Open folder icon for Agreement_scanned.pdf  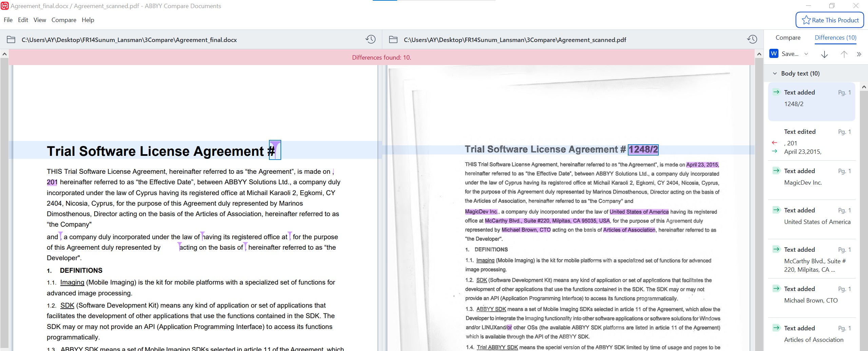coord(393,40)
